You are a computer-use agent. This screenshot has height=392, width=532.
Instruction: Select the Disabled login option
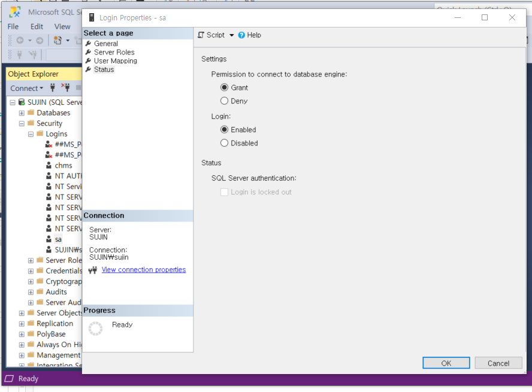[x=224, y=143]
